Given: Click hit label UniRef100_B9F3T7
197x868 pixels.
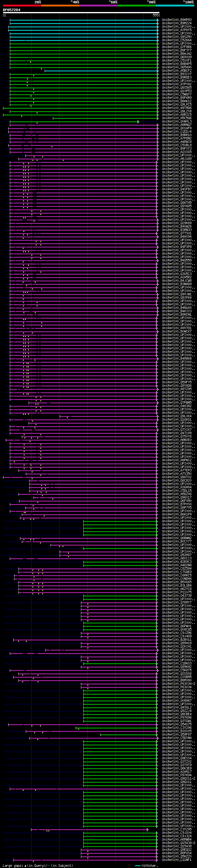Looking at the screenshot, I should click(x=176, y=50).
